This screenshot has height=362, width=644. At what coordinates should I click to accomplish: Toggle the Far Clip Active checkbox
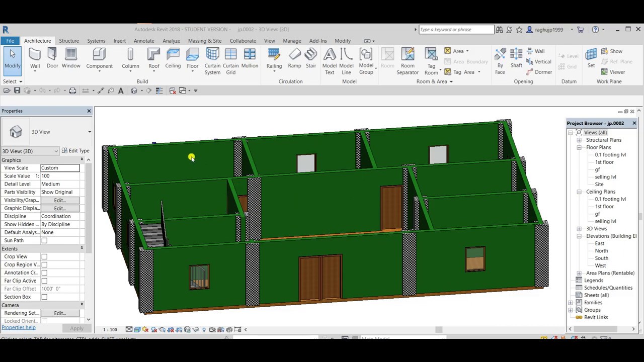44,281
